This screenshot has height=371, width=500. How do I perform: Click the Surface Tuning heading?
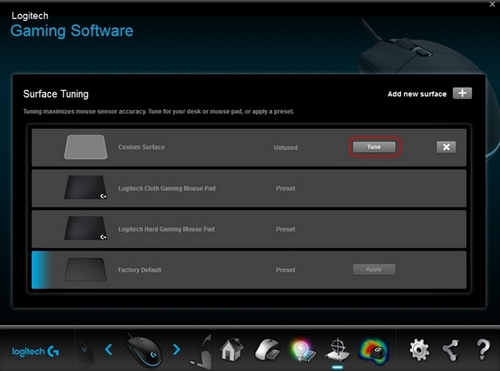coord(56,94)
